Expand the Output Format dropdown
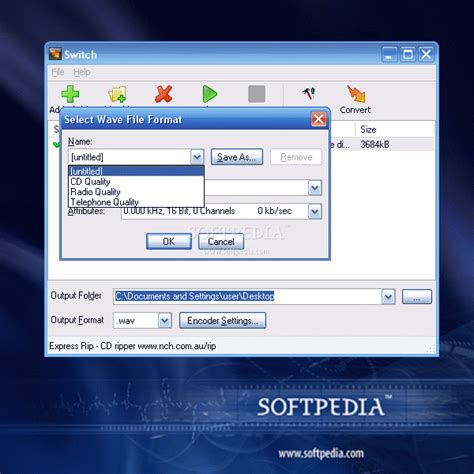Viewport: 474px width, 474px height. pos(165,321)
